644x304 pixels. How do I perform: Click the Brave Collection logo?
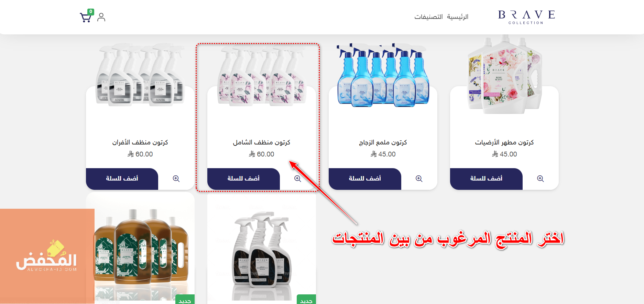click(x=526, y=17)
